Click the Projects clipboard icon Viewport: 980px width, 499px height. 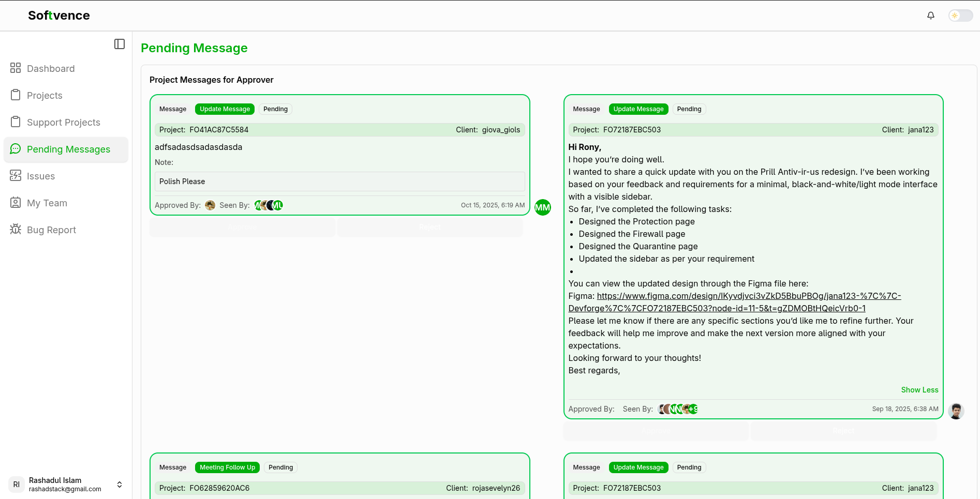click(x=16, y=95)
